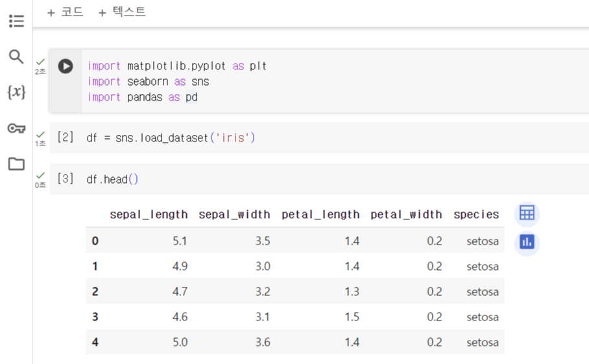
Task: Click into the df.head() code line
Action: [x=112, y=179]
